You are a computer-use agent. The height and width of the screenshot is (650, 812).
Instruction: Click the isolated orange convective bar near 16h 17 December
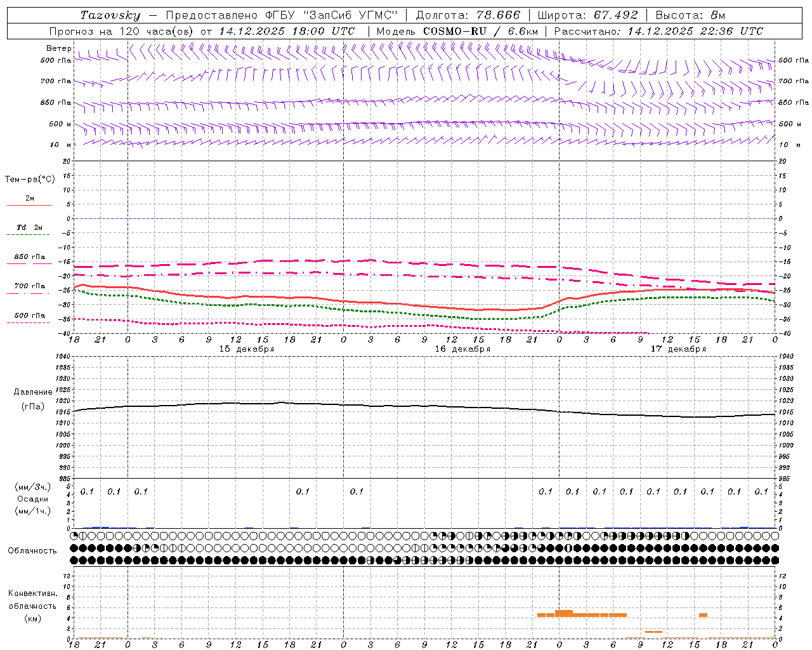pyautogui.click(x=703, y=614)
